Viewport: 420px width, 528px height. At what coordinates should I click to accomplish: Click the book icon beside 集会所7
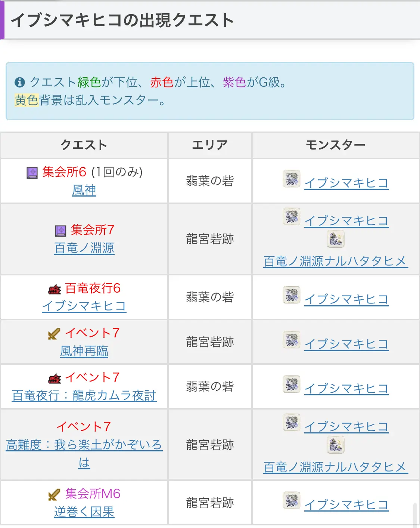point(60,231)
